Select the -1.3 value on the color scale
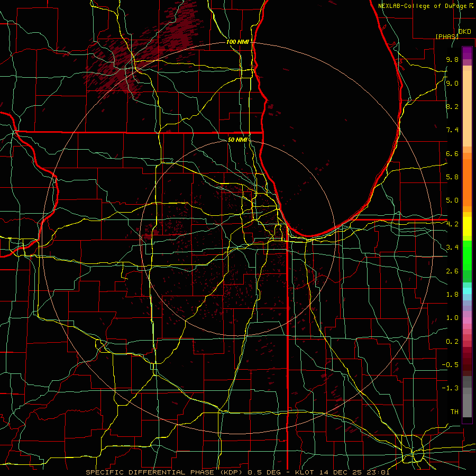This screenshot has width=476, height=476. [450, 388]
